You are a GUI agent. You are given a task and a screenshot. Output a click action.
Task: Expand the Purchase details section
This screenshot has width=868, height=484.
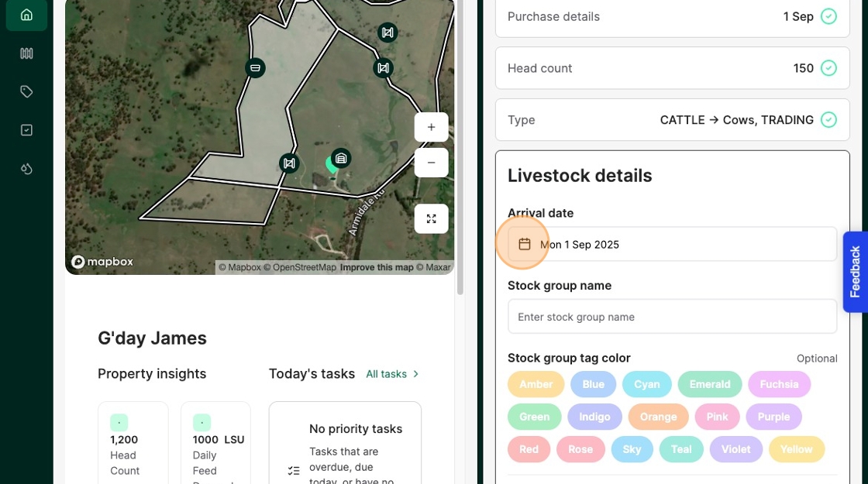672,17
